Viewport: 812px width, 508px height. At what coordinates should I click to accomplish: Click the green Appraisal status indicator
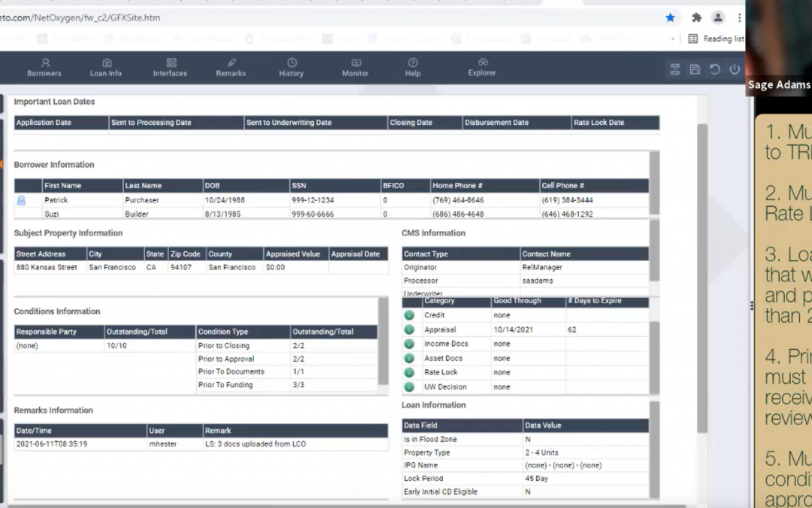coord(409,329)
